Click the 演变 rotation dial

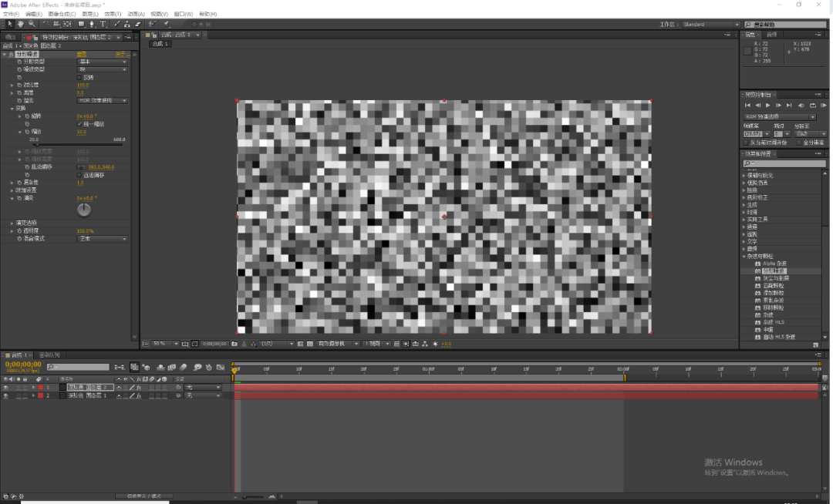pyautogui.click(x=84, y=210)
